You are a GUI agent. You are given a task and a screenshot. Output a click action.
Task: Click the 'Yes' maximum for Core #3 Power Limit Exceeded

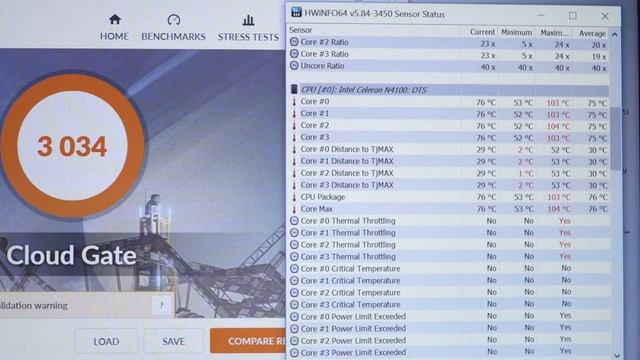pos(565,351)
